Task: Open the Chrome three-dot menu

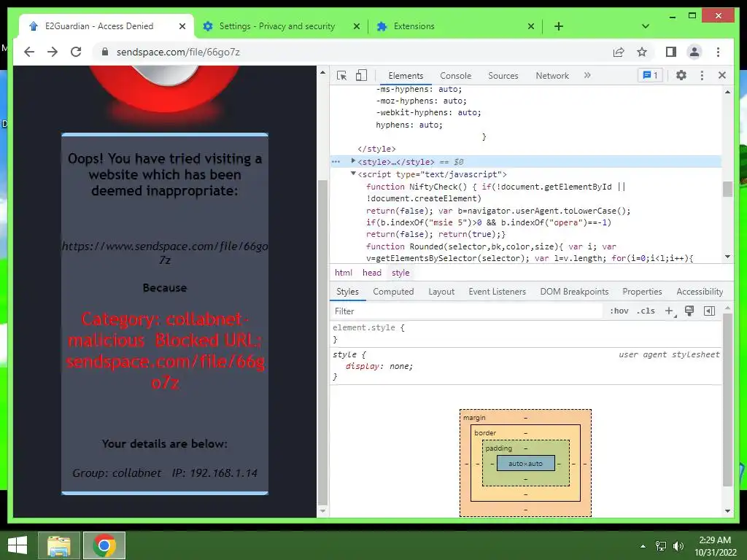Action: [x=718, y=52]
